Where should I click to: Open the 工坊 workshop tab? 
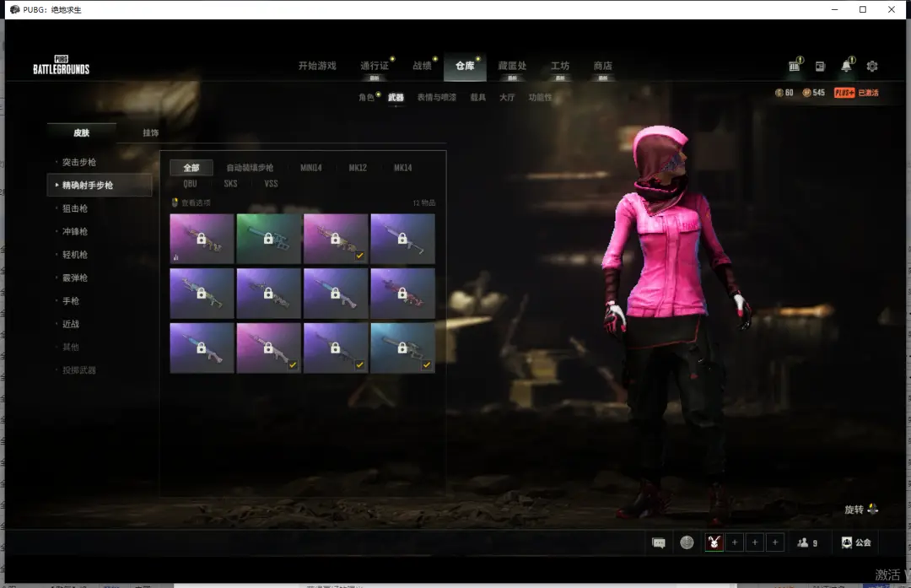pos(560,66)
